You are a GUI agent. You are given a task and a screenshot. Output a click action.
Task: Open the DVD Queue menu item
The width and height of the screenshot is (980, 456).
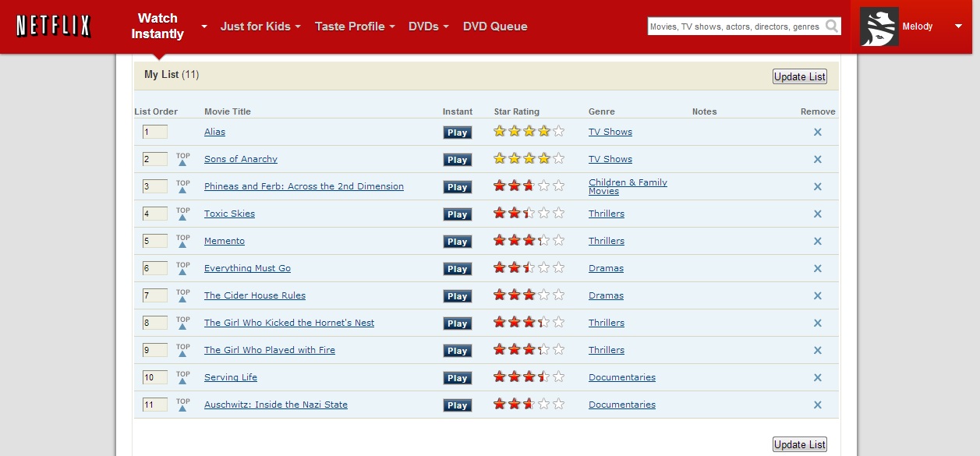click(494, 26)
